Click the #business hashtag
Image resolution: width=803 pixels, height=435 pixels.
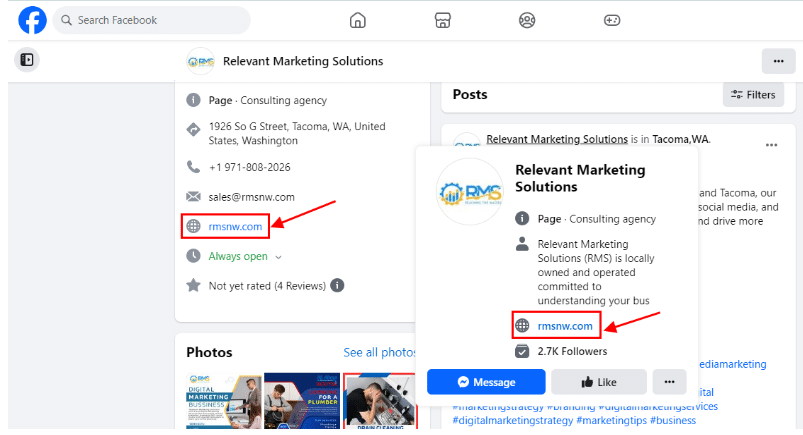pyautogui.click(x=673, y=420)
